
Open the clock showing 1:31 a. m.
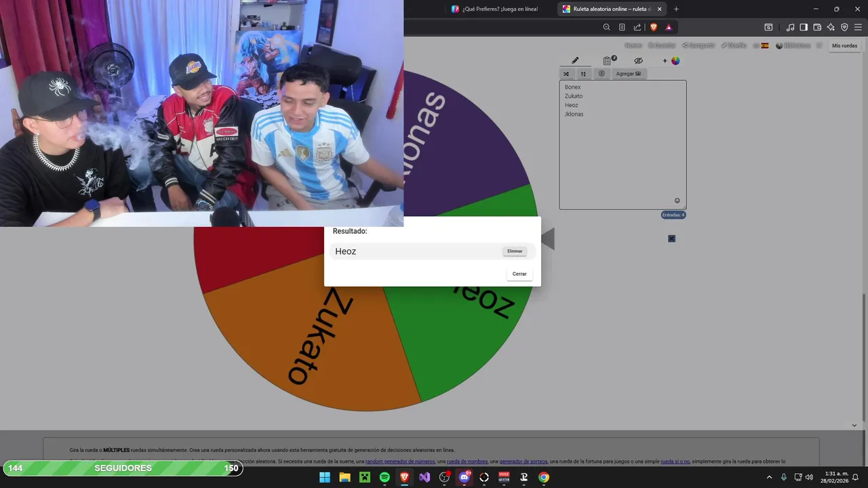pos(834,477)
